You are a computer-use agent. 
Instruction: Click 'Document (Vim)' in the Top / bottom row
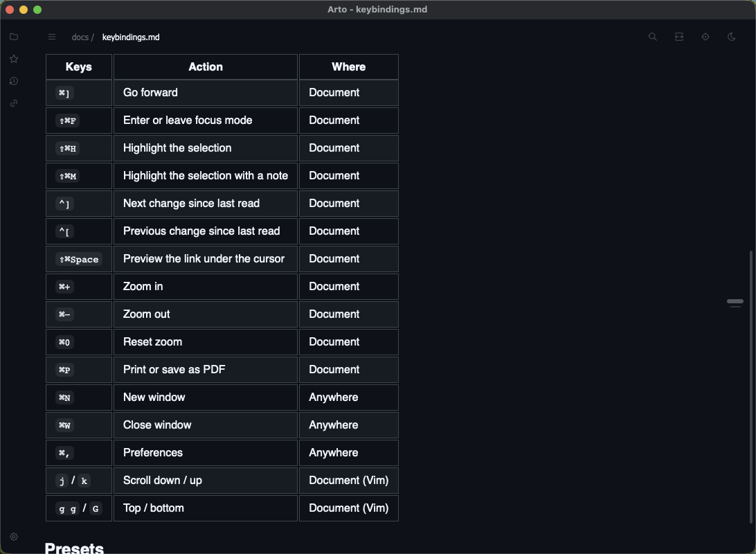click(349, 508)
